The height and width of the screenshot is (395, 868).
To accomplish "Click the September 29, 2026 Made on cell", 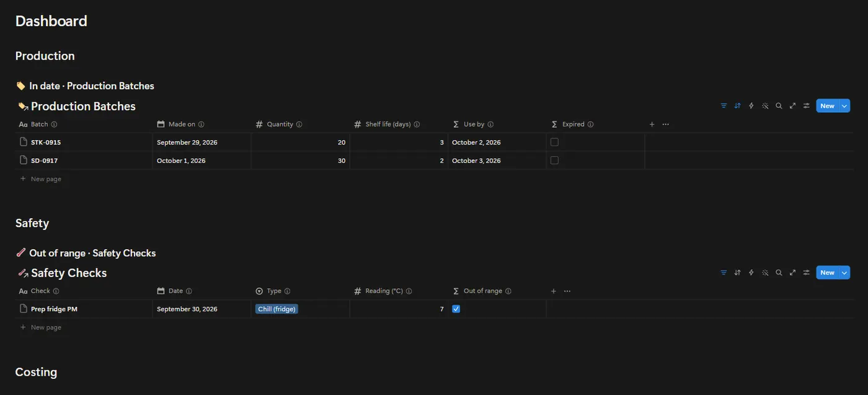I will coord(201,142).
